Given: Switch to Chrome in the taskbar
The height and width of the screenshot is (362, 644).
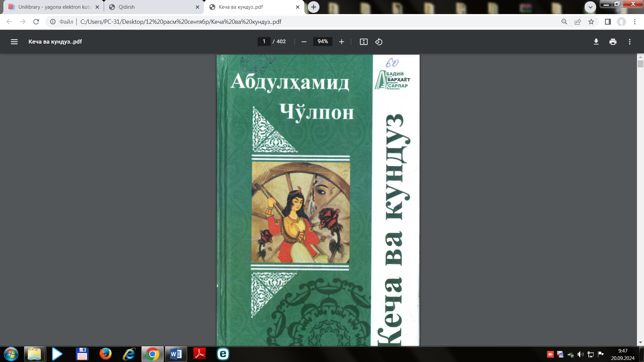Looking at the screenshot, I should point(152,354).
